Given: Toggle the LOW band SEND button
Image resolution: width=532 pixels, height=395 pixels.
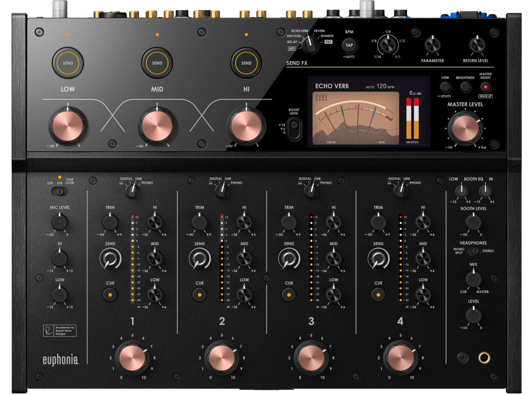Looking at the screenshot, I should (67, 63).
